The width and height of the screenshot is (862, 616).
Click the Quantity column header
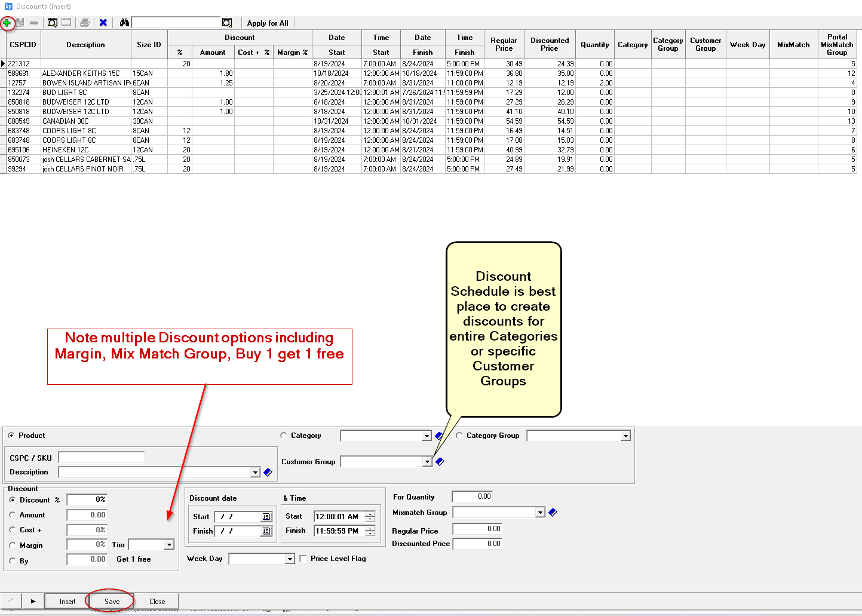(595, 45)
